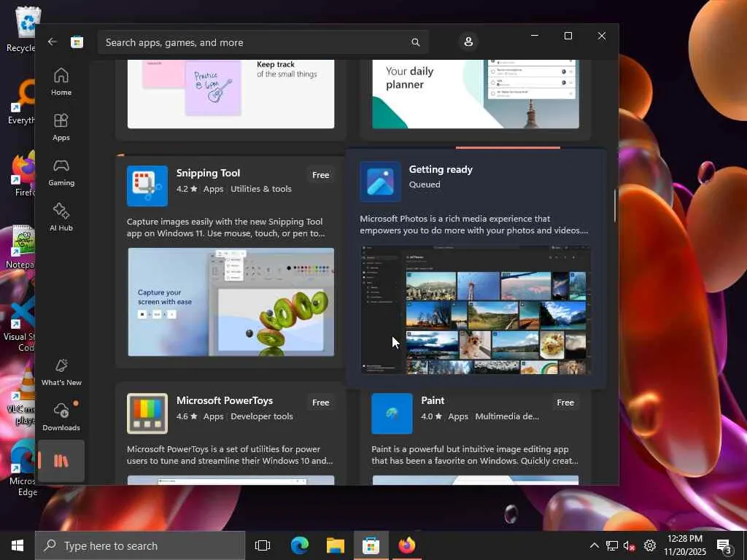The image size is (747, 560).
Task: Click the Developer tools category text
Action: (262, 416)
